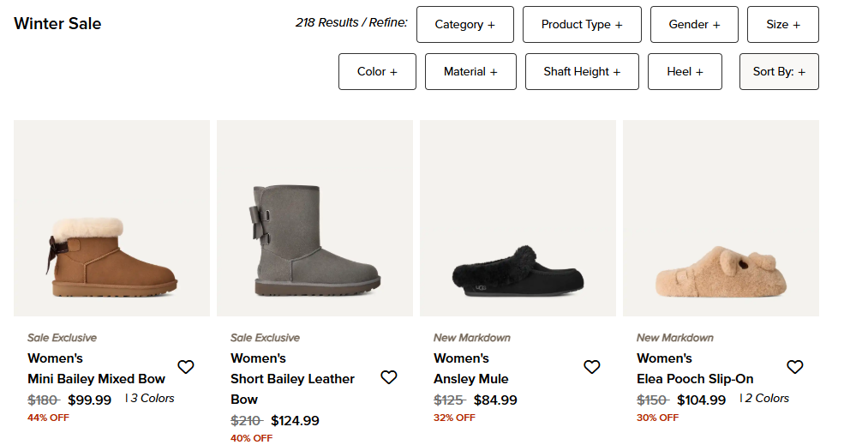The image size is (868, 445).
Task: Open the Product Type filter
Action: pyautogui.click(x=582, y=25)
